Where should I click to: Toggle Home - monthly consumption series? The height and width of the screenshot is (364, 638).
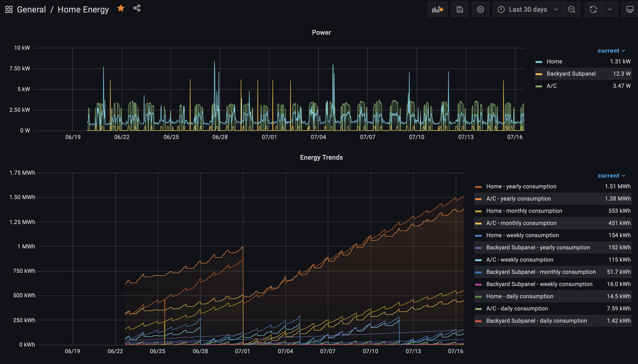point(524,211)
